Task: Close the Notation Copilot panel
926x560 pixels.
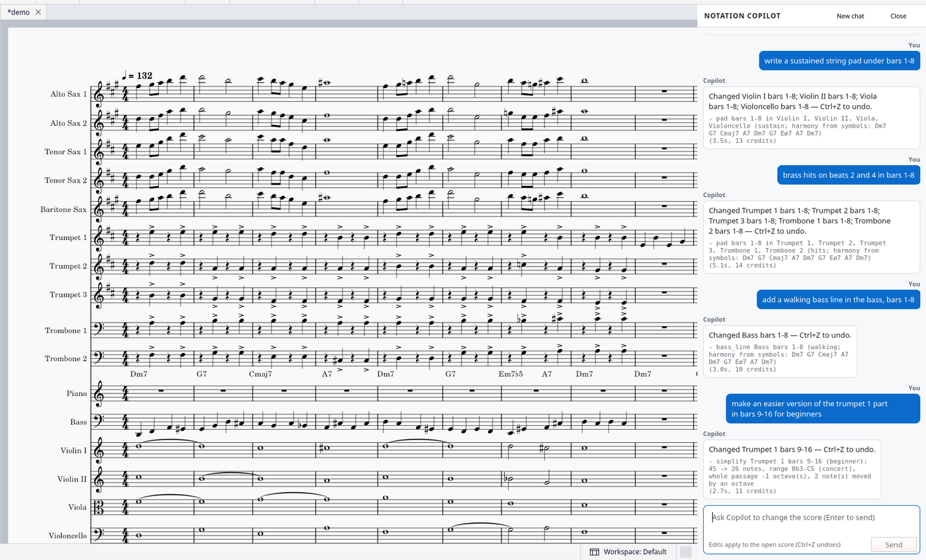Action: (898, 16)
